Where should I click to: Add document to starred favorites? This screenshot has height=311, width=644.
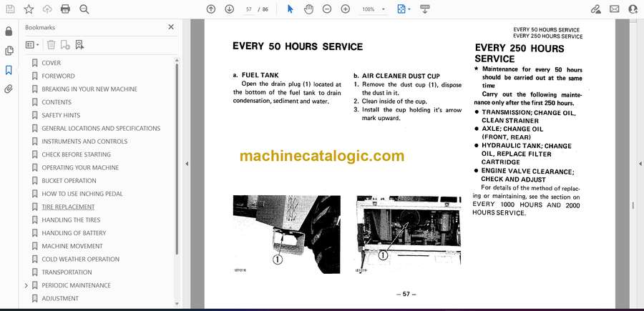click(29, 9)
